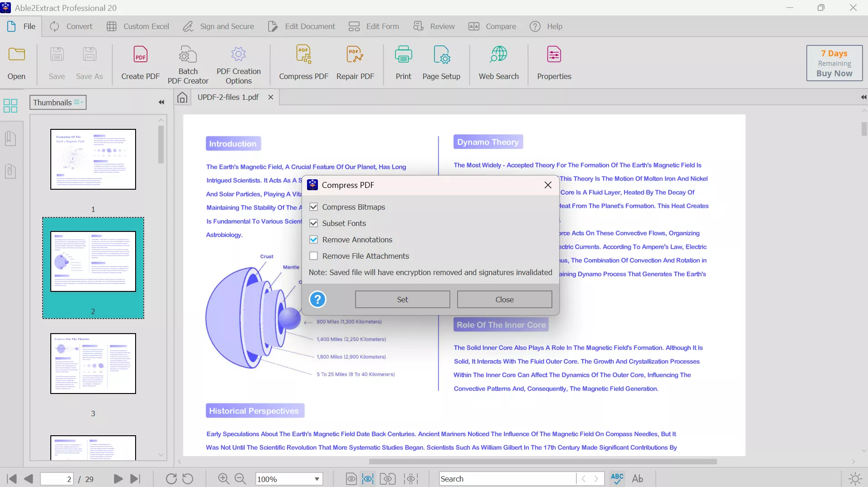
Task: Run the ABC spell checker
Action: 617,479
